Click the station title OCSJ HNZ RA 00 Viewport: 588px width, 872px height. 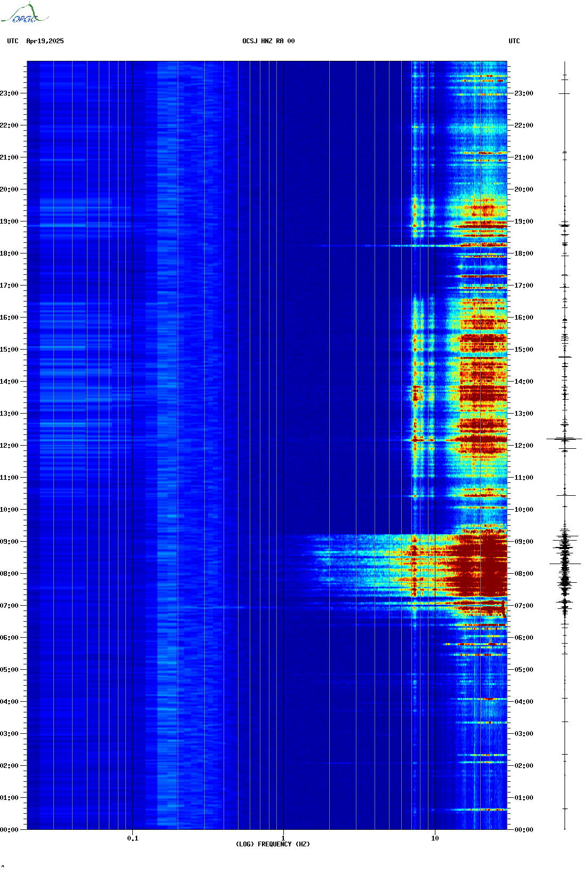pos(268,41)
